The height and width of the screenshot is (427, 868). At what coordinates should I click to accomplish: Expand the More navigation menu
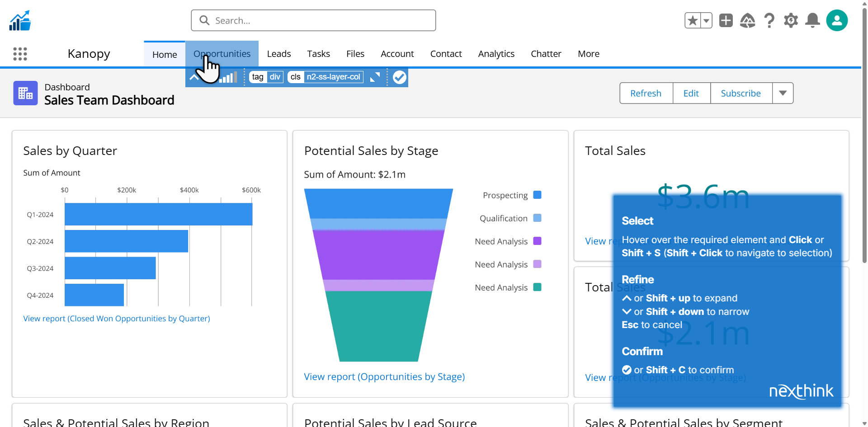588,54
